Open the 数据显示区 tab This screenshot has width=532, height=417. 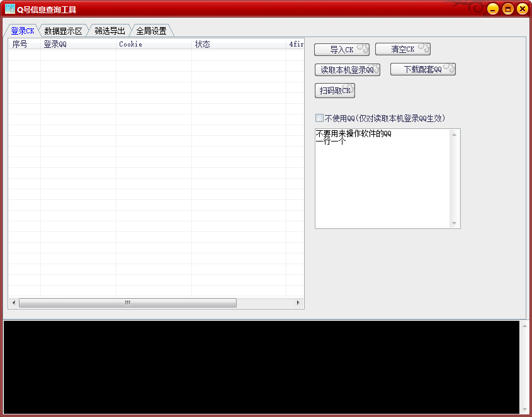[63, 31]
